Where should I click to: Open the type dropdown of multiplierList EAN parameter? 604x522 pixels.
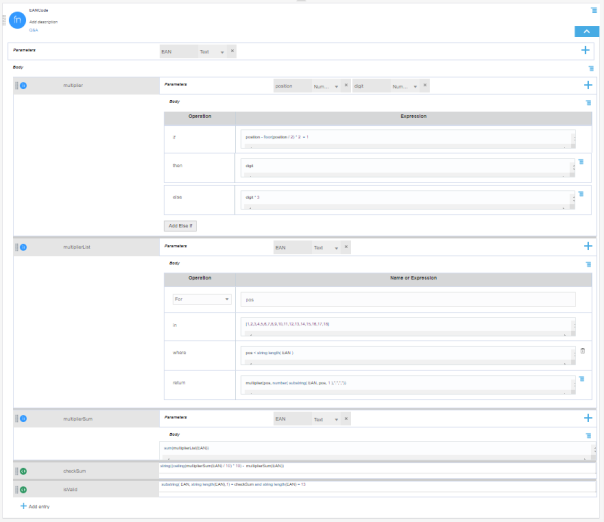(x=326, y=248)
